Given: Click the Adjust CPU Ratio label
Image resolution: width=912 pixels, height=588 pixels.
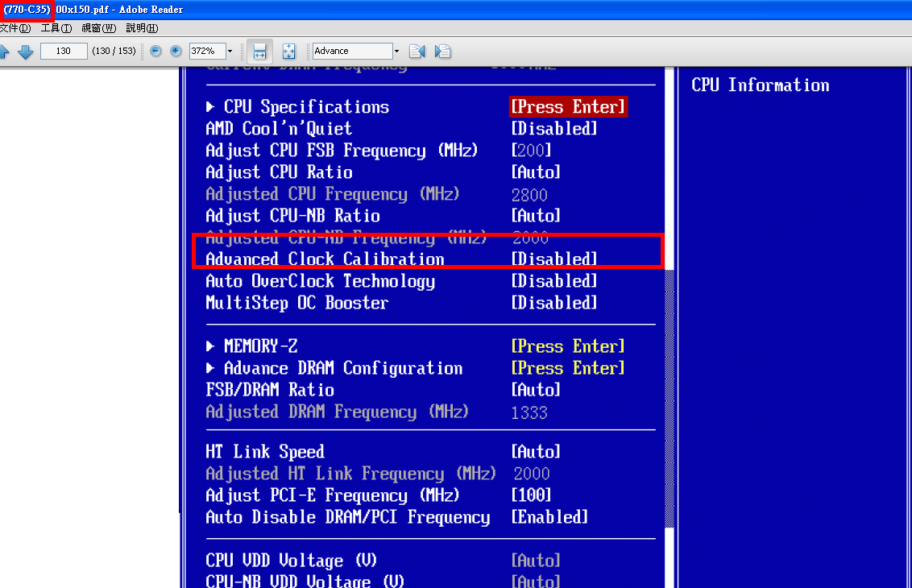Looking at the screenshot, I should 280,172.
